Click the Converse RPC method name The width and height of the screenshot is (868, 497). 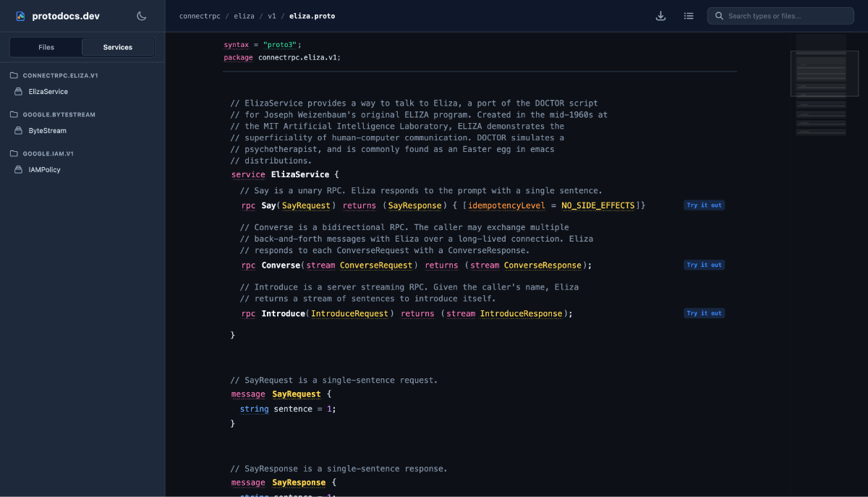coord(281,266)
